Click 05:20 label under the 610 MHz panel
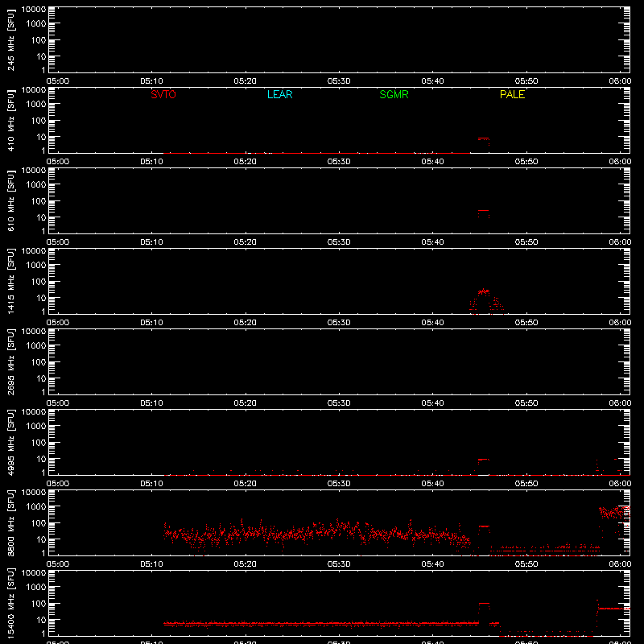The width and height of the screenshot is (644, 644). 246,242
